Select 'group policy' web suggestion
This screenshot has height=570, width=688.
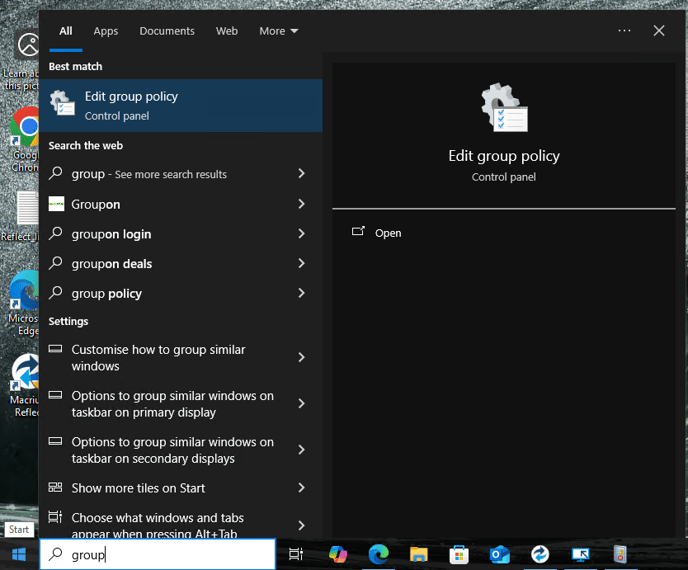pyautogui.click(x=181, y=293)
